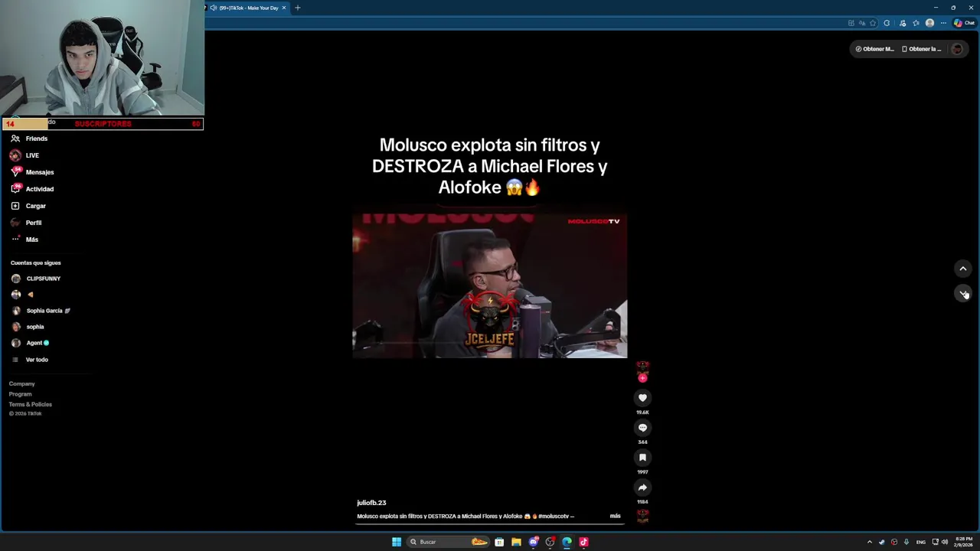Open Mensajes inbox
The image size is (980, 551).
pyautogui.click(x=31, y=172)
